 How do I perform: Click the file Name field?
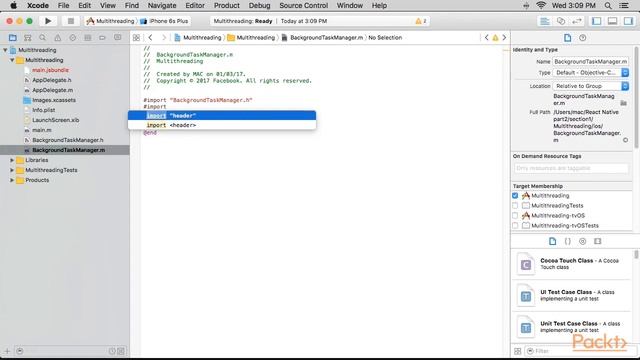point(591,62)
